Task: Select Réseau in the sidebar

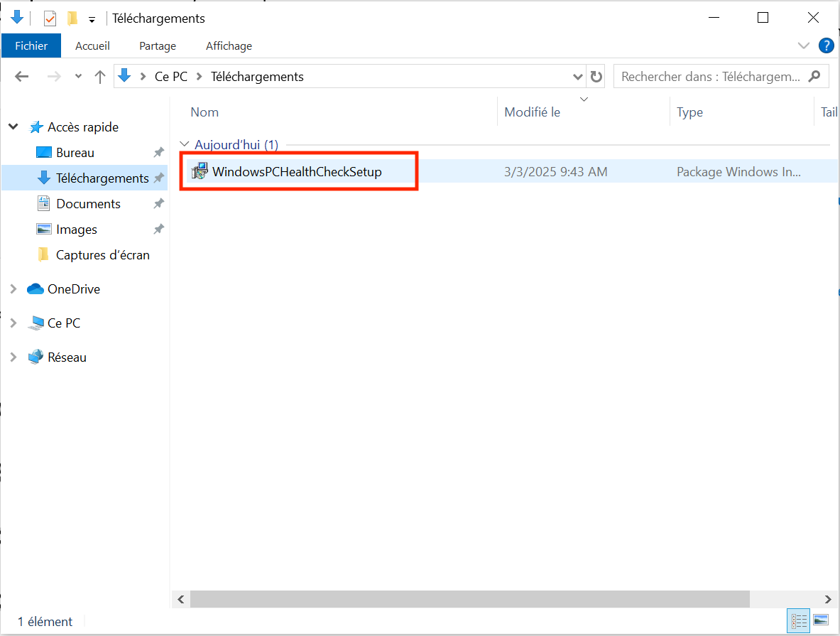Action: pyautogui.click(x=67, y=357)
